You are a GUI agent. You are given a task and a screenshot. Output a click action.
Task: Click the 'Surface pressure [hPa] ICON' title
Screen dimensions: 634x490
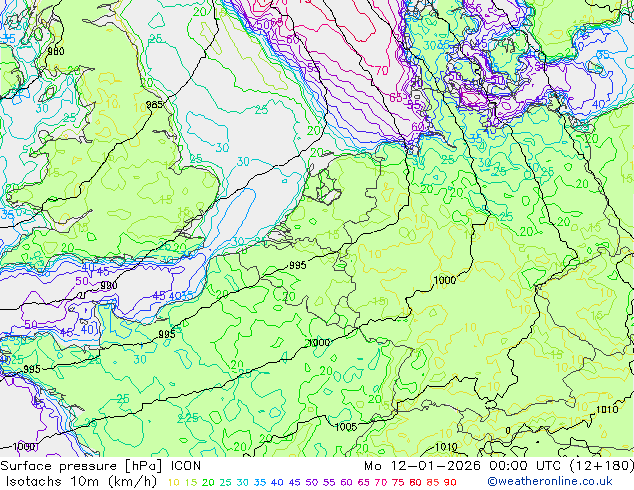point(100,466)
